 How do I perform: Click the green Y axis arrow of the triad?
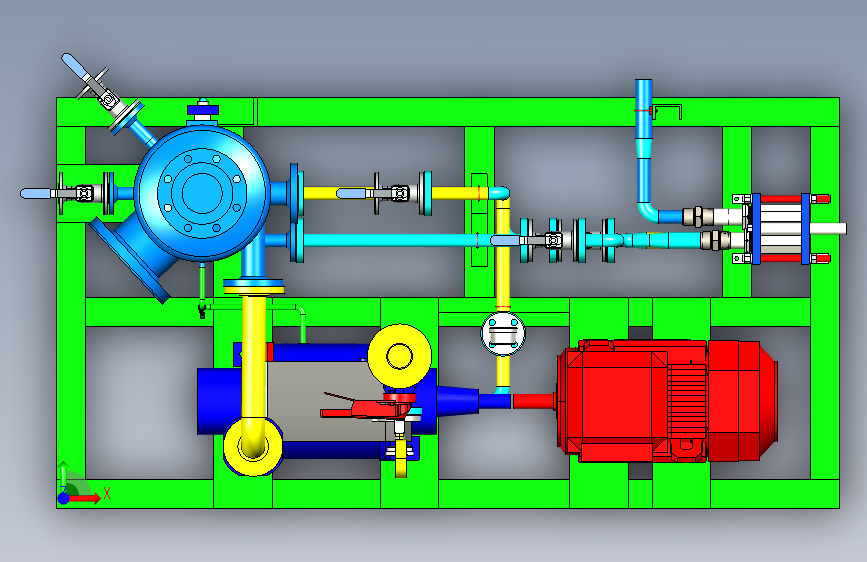(63, 475)
